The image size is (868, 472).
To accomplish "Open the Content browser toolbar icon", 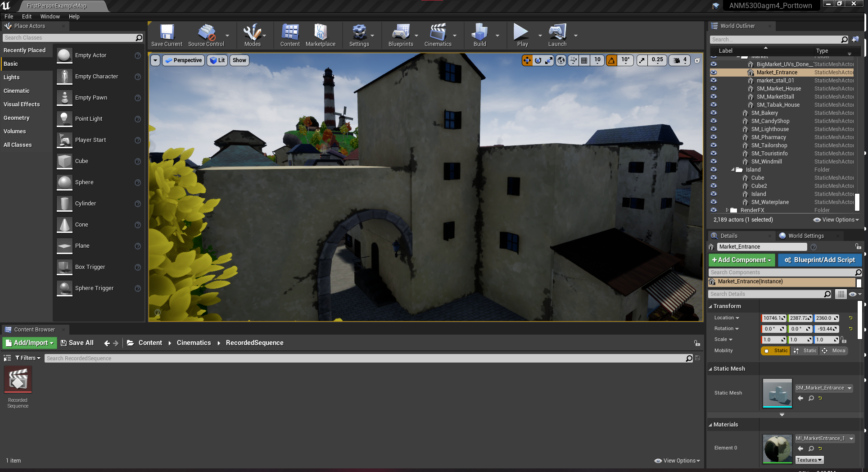I will click(x=290, y=35).
